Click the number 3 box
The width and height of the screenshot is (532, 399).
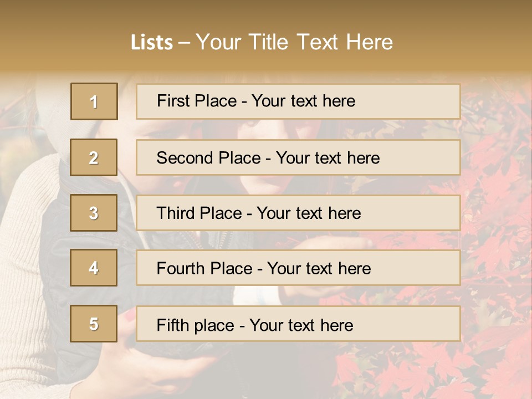[x=94, y=213]
